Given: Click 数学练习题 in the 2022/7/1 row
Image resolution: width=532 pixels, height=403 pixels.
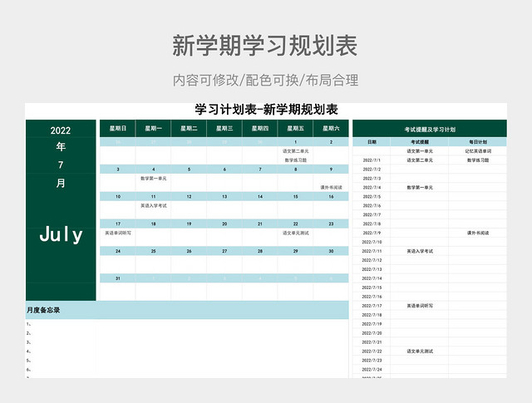Looking at the screenshot, I should pyautogui.click(x=478, y=160).
